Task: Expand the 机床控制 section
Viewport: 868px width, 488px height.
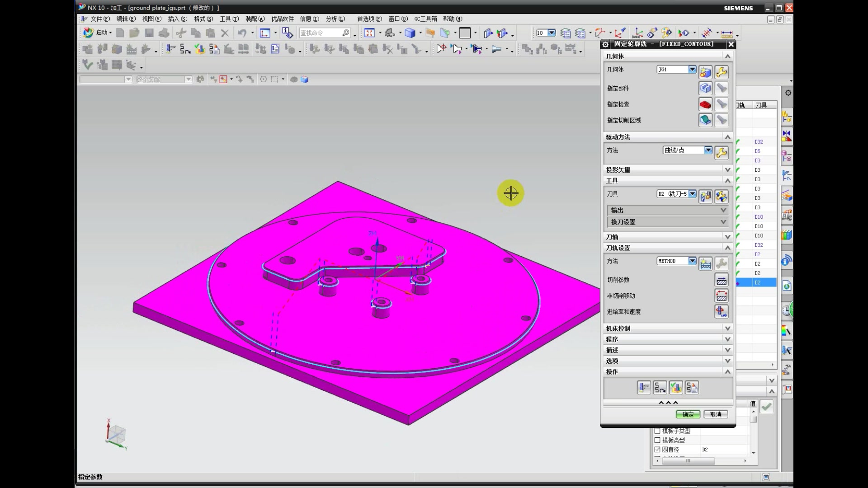Action: (x=727, y=328)
